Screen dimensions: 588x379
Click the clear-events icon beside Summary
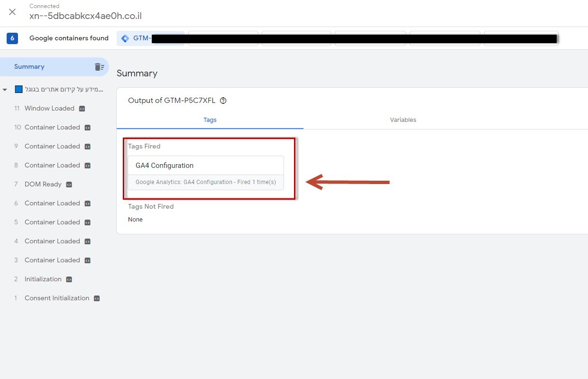tap(99, 67)
